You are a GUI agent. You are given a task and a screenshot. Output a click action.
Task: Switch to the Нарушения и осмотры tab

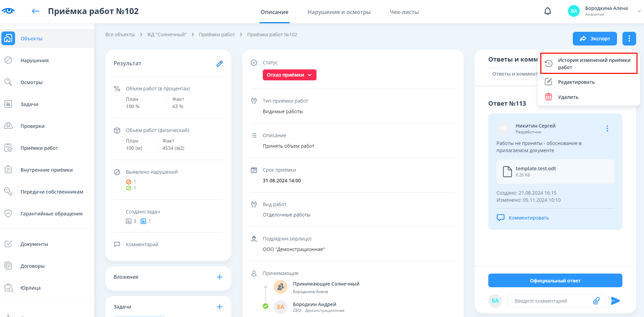click(x=339, y=12)
